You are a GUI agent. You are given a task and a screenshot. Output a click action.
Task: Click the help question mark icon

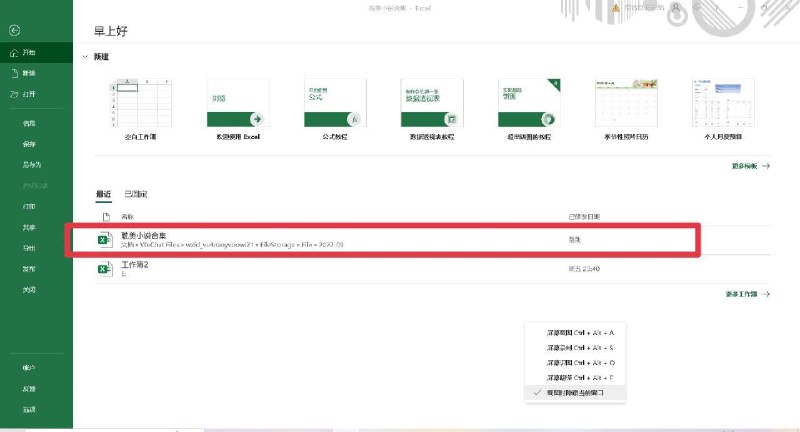pos(717,8)
